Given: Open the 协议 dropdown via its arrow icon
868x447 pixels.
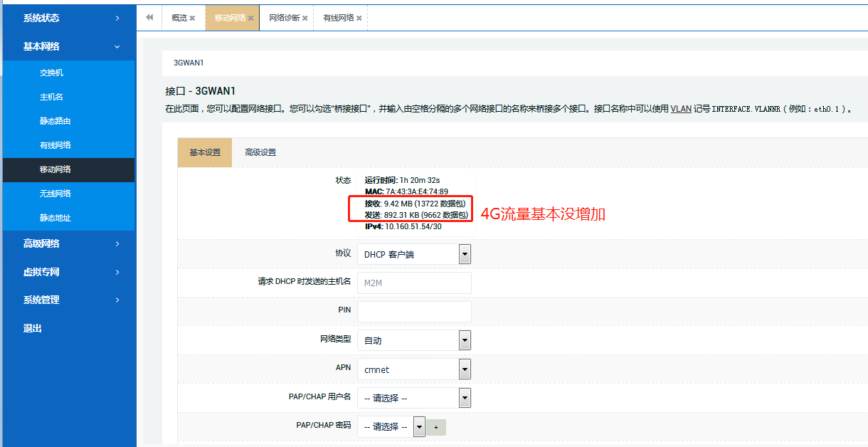Looking at the screenshot, I should pyautogui.click(x=464, y=254).
